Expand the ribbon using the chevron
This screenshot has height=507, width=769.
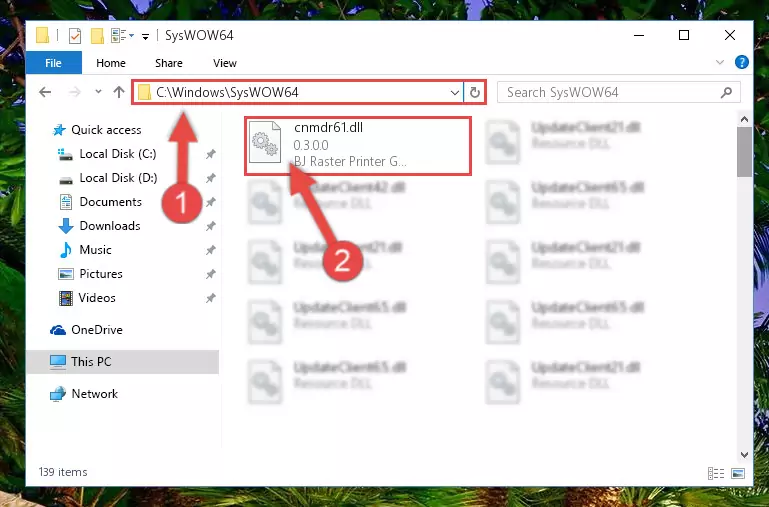pyautogui.click(x=719, y=62)
